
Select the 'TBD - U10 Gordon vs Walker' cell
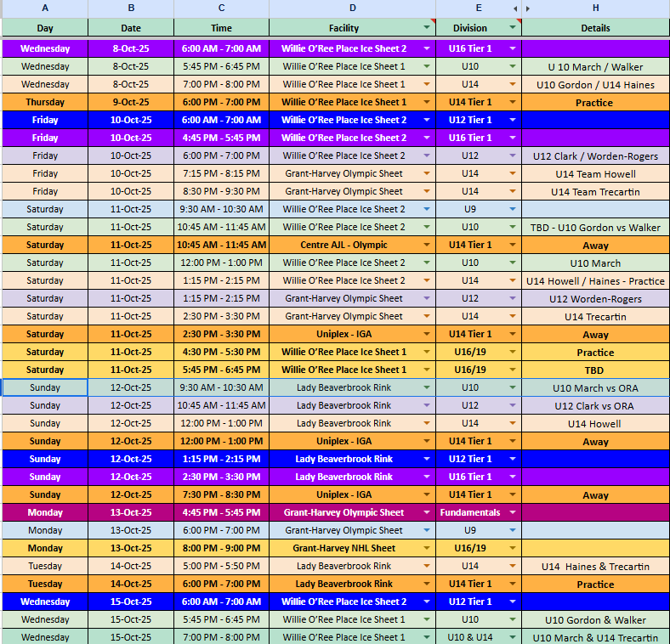(x=595, y=227)
